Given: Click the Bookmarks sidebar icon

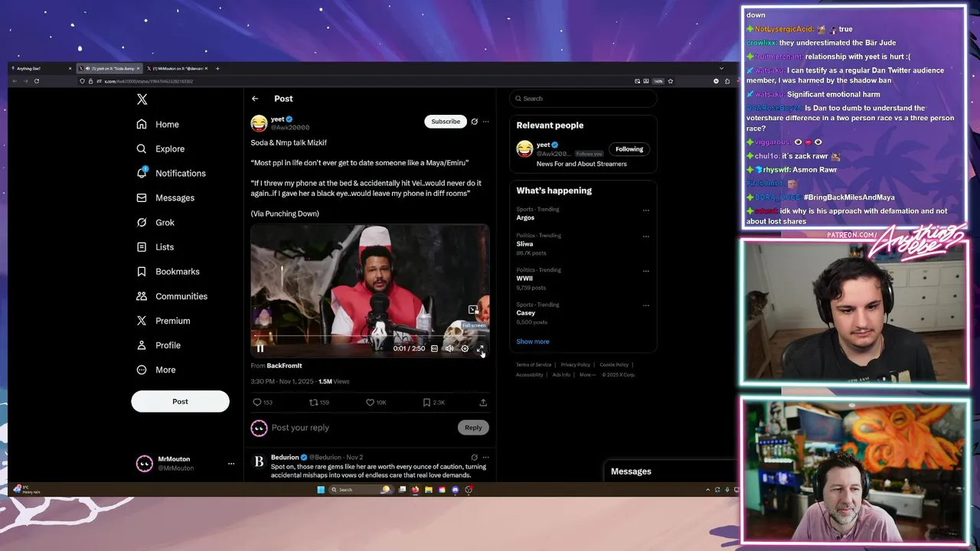Looking at the screenshot, I should 142,272.
